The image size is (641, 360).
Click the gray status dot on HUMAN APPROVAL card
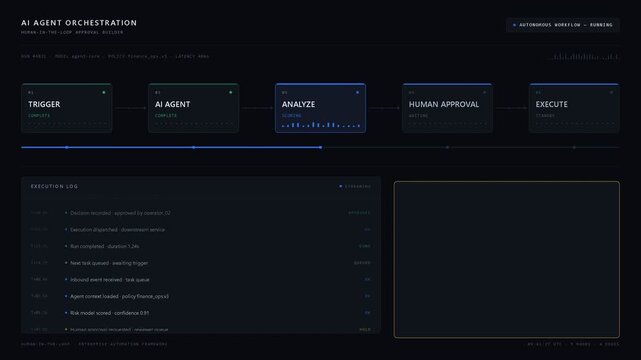pyautogui.click(x=484, y=92)
